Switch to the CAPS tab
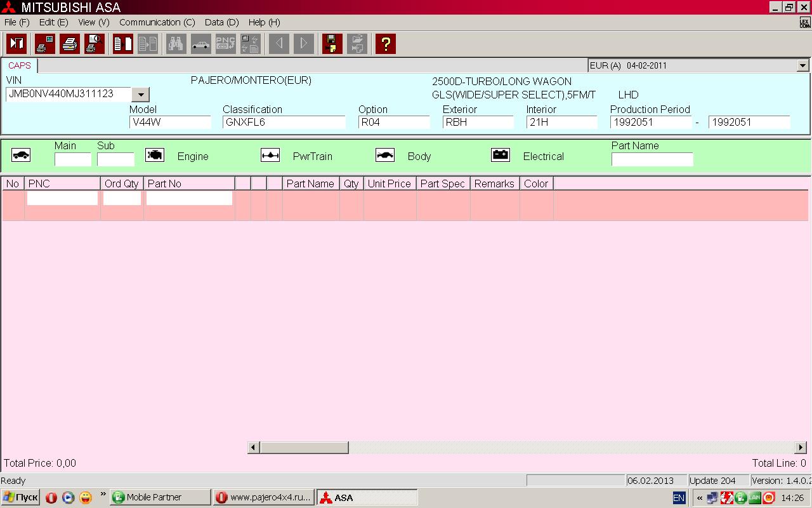This screenshot has height=508, width=812. [x=20, y=65]
